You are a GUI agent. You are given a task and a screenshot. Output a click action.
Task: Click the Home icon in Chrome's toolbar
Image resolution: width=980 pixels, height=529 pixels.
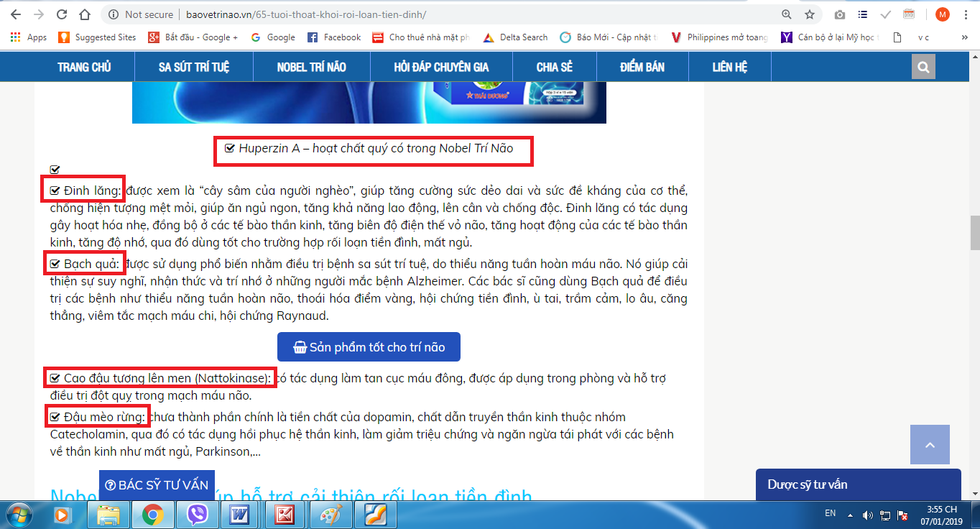click(85, 14)
